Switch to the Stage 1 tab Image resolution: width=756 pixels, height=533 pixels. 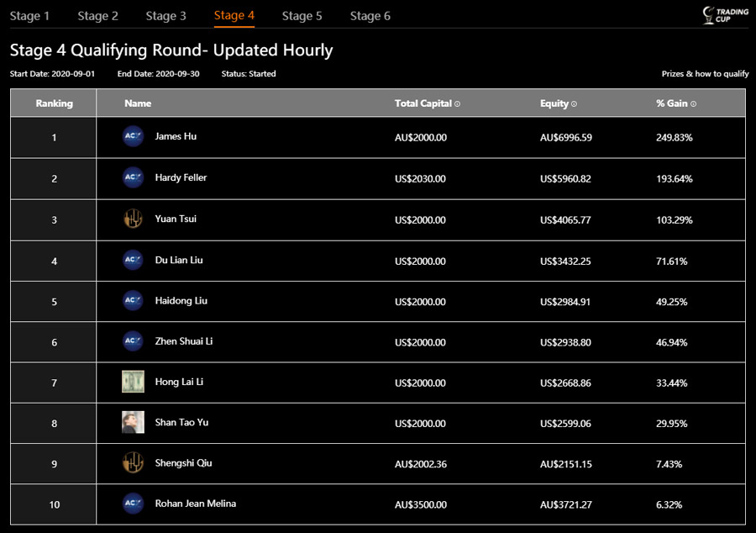coord(29,16)
